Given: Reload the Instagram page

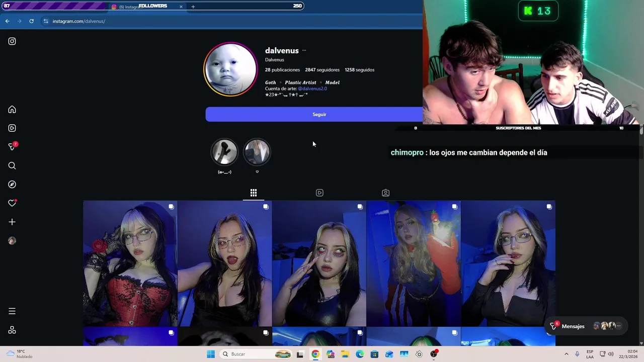Looking at the screenshot, I should [31, 21].
